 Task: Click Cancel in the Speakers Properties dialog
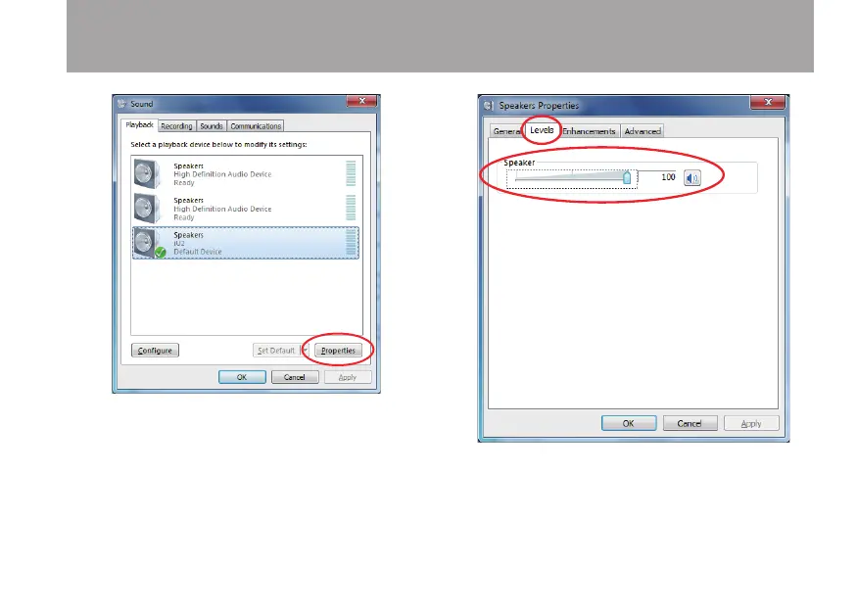pyautogui.click(x=690, y=423)
